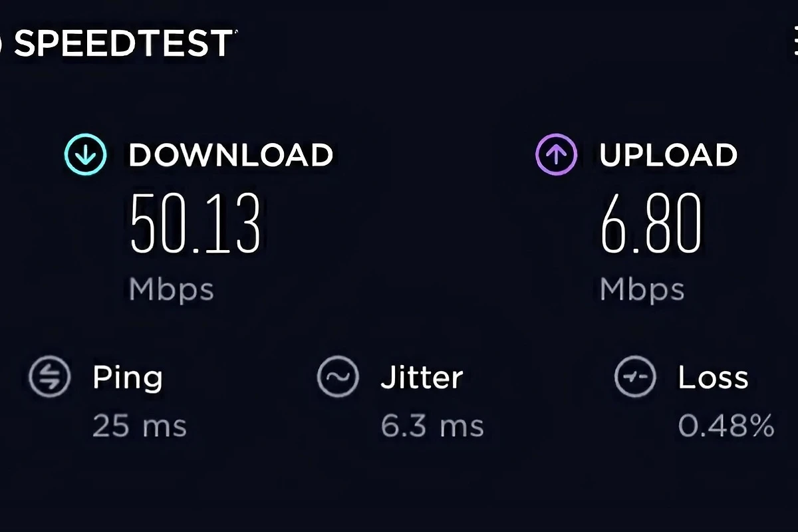Click the 6.80 upload speed value
Screen dimensions: 798x532
[652, 223]
